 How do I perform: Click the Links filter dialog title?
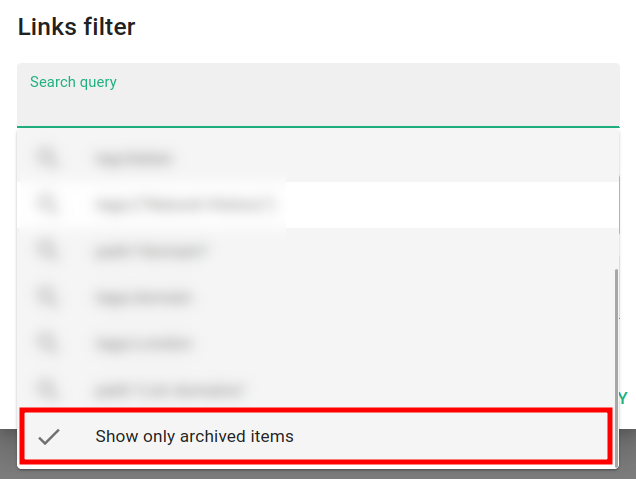[x=77, y=27]
